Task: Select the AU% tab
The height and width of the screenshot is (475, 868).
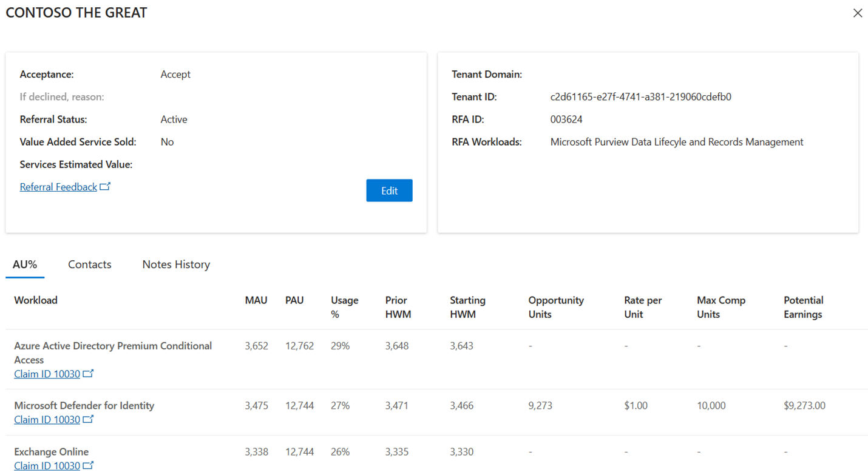Action: pos(25,264)
